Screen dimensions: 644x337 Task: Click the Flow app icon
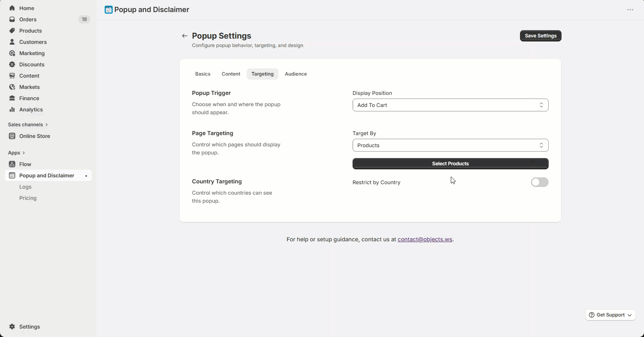[12, 164]
